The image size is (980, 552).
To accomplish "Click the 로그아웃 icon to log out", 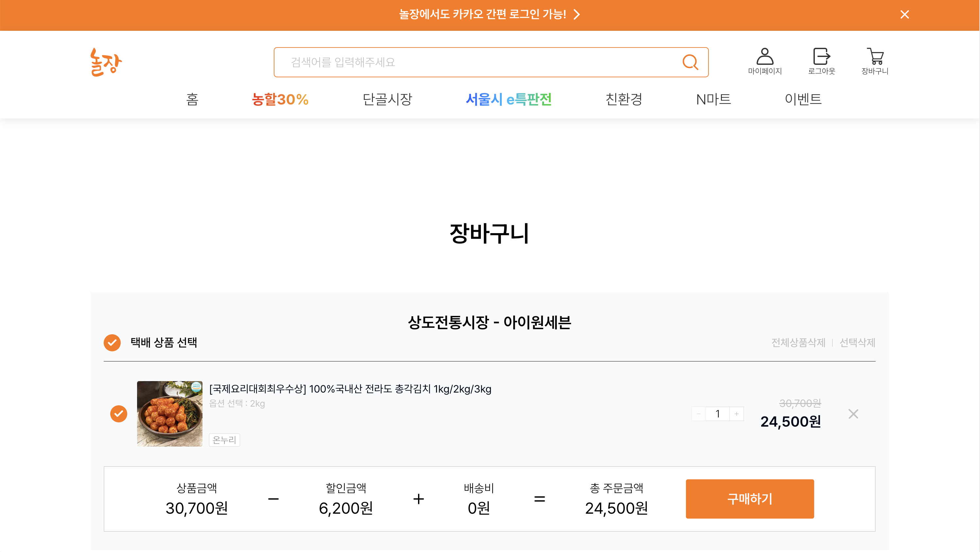I will pos(821,61).
